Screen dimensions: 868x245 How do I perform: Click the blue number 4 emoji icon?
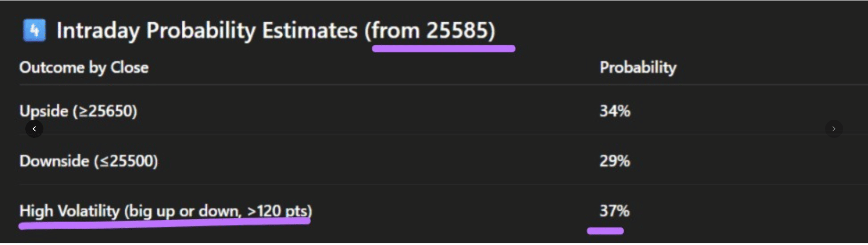point(34,31)
